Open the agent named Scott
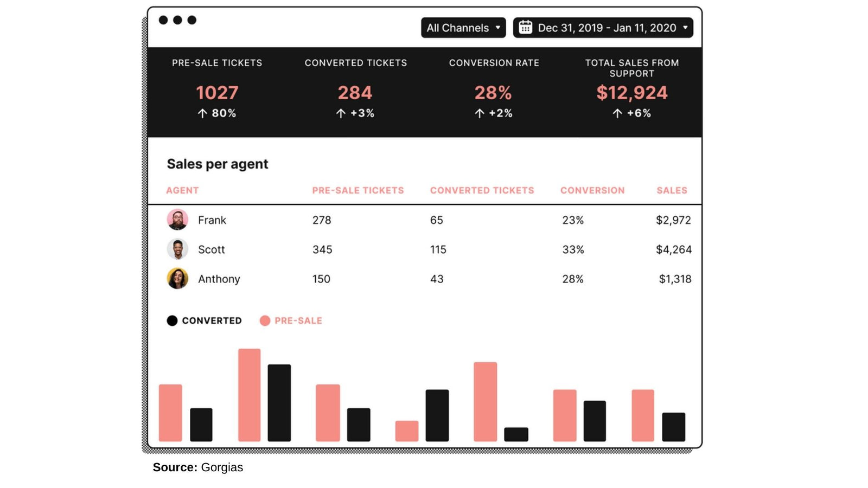The image size is (868, 488). 211,249
